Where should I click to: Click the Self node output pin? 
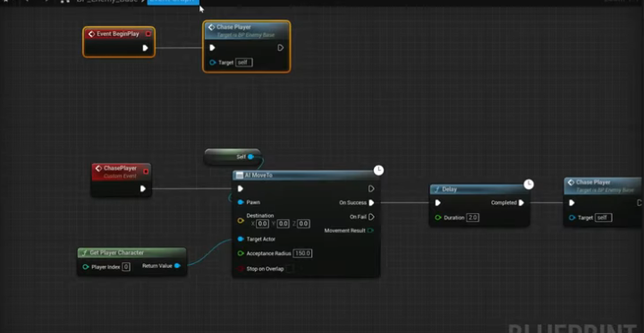point(250,157)
